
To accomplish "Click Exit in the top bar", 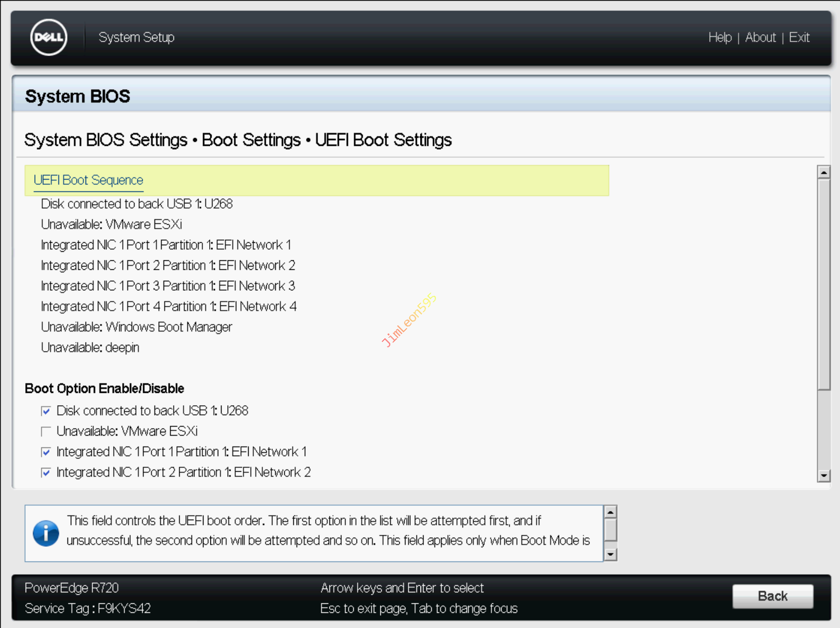I will 799,38.
